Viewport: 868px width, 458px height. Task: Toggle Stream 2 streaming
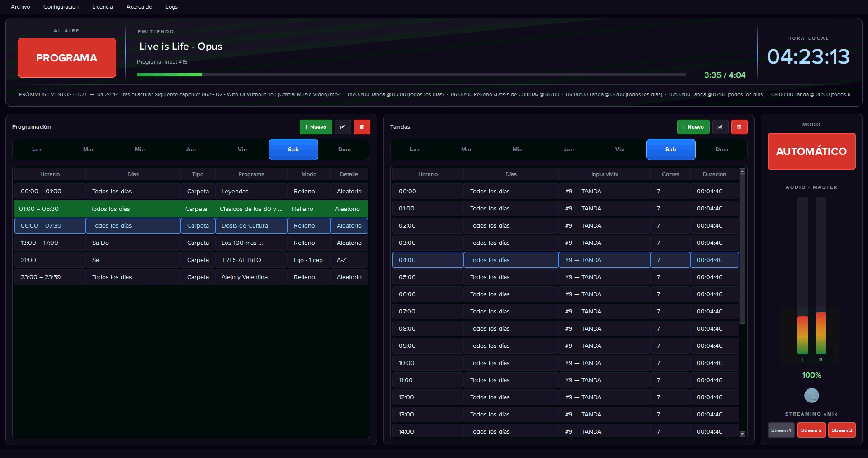pyautogui.click(x=811, y=430)
